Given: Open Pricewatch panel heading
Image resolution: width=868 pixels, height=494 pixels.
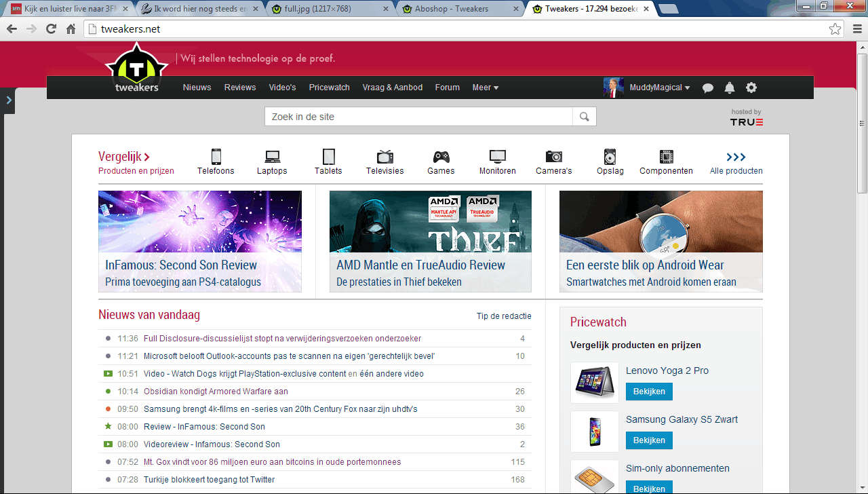Looking at the screenshot, I should pos(598,322).
